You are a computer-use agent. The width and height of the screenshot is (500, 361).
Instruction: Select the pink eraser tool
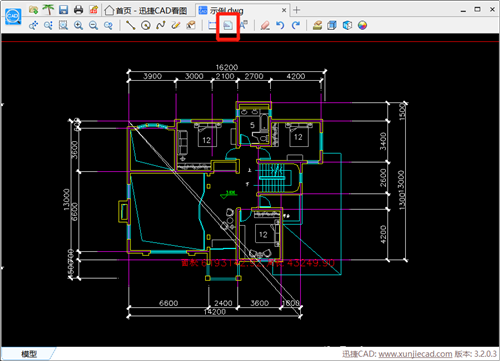click(x=265, y=25)
